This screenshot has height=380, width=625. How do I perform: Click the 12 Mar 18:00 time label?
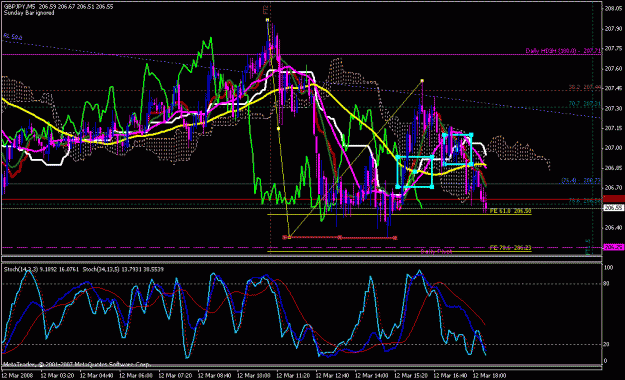(489, 375)
